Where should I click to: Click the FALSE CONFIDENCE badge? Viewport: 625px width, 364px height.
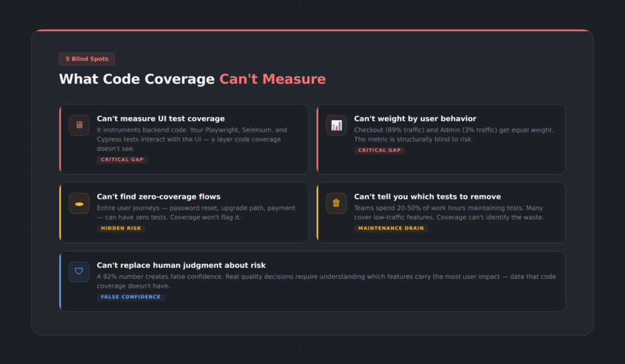click(131, 297)
